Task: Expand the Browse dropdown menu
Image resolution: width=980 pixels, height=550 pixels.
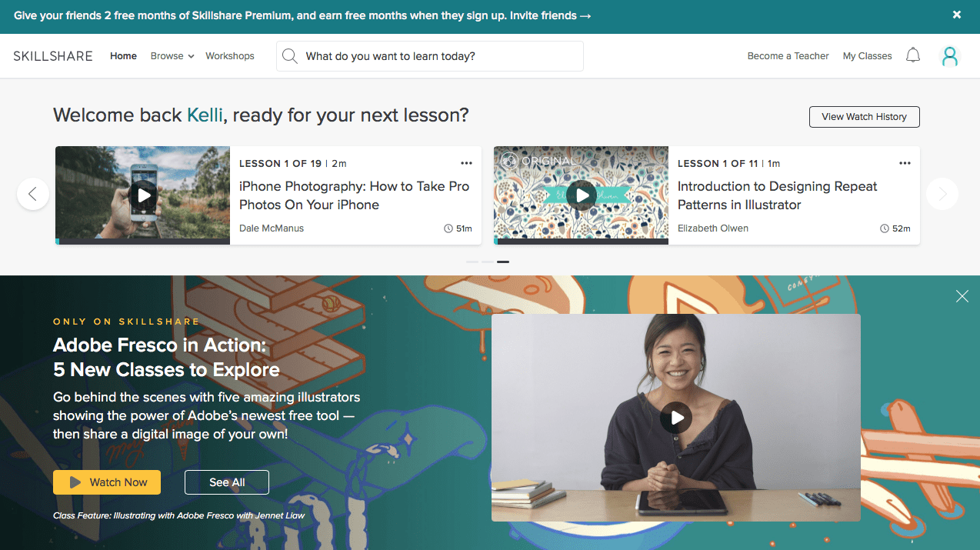Action: (x=172, y=56)
